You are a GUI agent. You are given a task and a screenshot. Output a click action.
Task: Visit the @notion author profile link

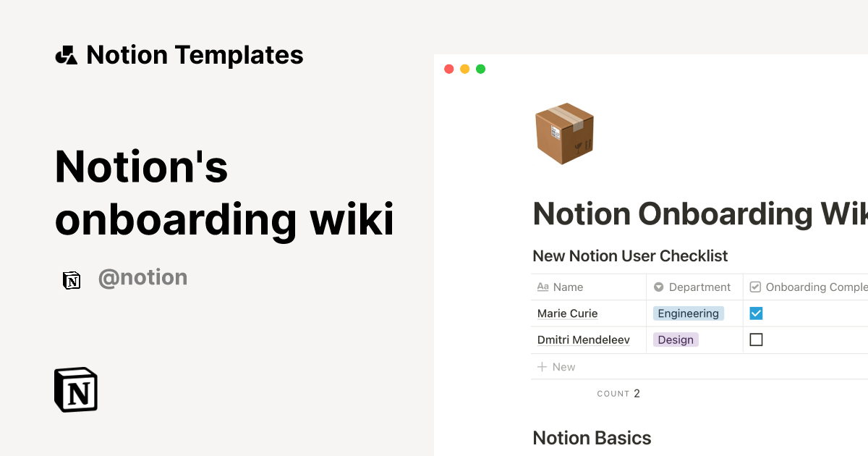coord(142,277)
